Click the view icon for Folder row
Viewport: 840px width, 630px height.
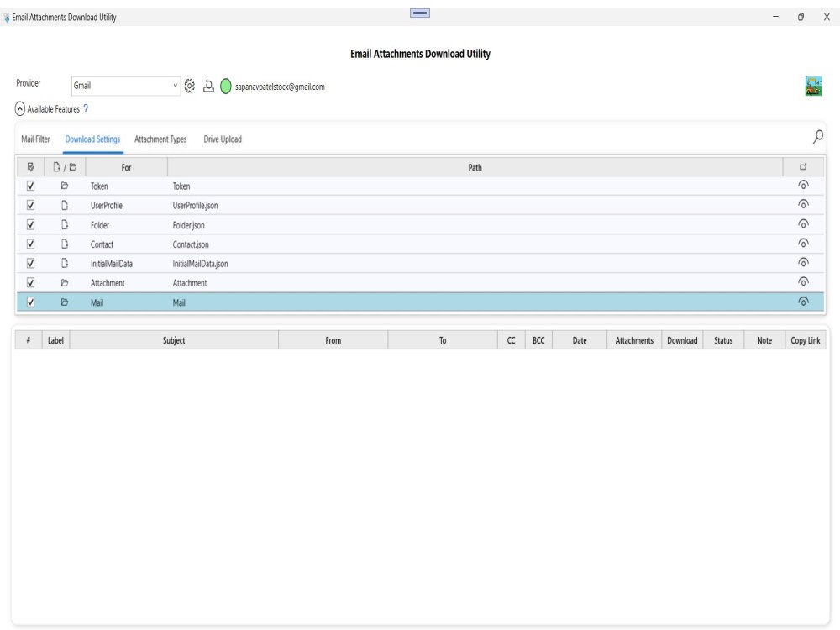coord(803,224)
